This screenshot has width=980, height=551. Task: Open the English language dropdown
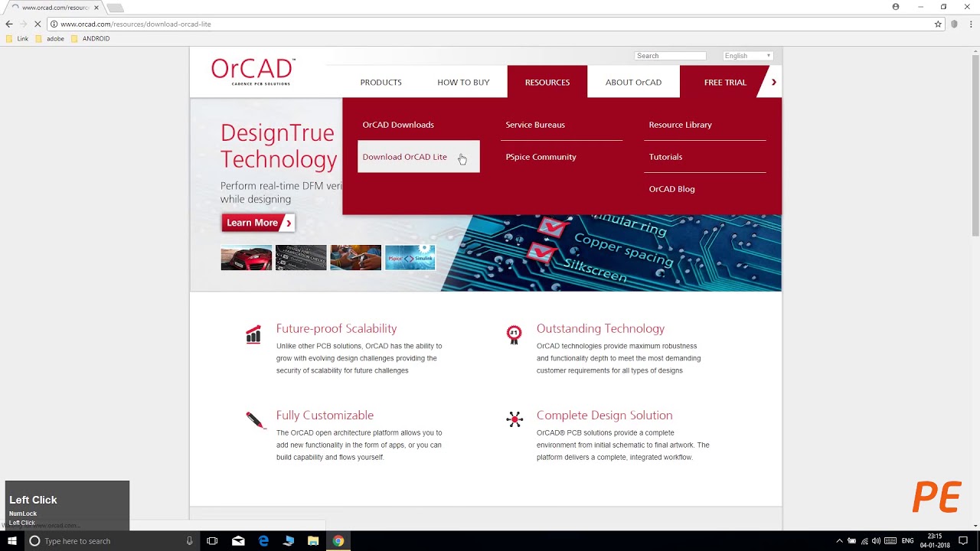(748, 56)
